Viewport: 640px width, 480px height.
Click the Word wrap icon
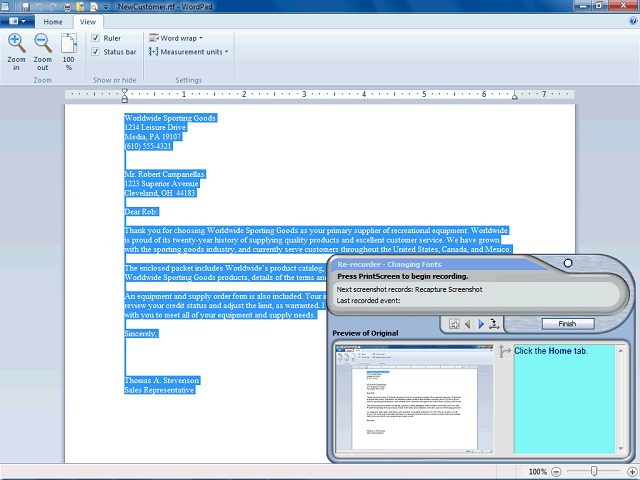[x=153, y=38]
